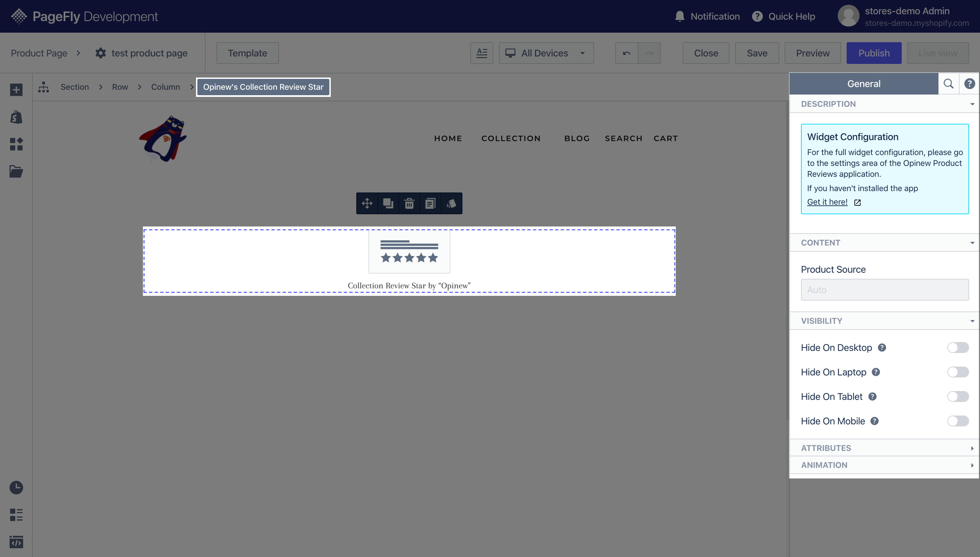Image resolution: width=980 pixels, height=557 pixels.
Task: Click the Quick Help question icon
Action: (x=757, y=16)
